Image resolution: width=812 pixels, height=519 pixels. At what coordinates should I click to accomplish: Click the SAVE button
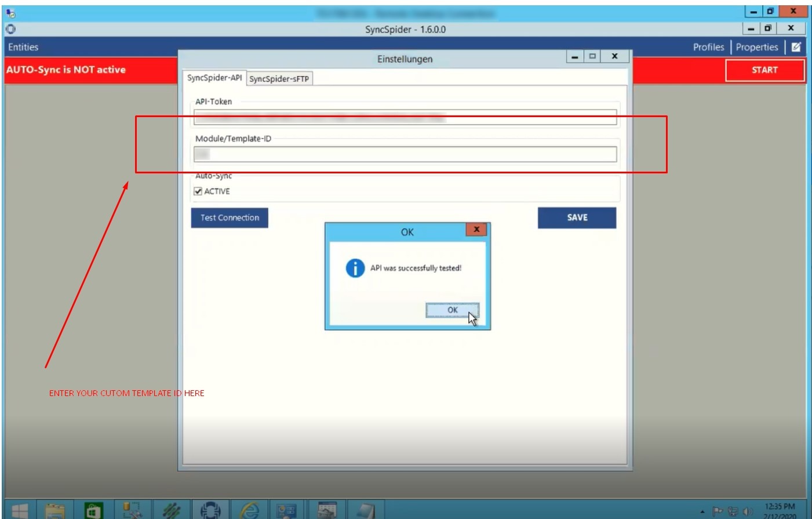click(x=577, y=217)
